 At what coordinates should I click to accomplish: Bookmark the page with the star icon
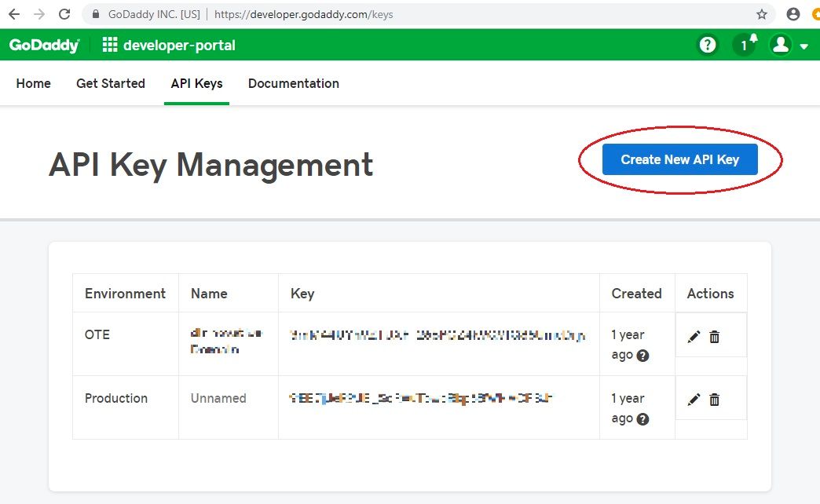point(763,13)
